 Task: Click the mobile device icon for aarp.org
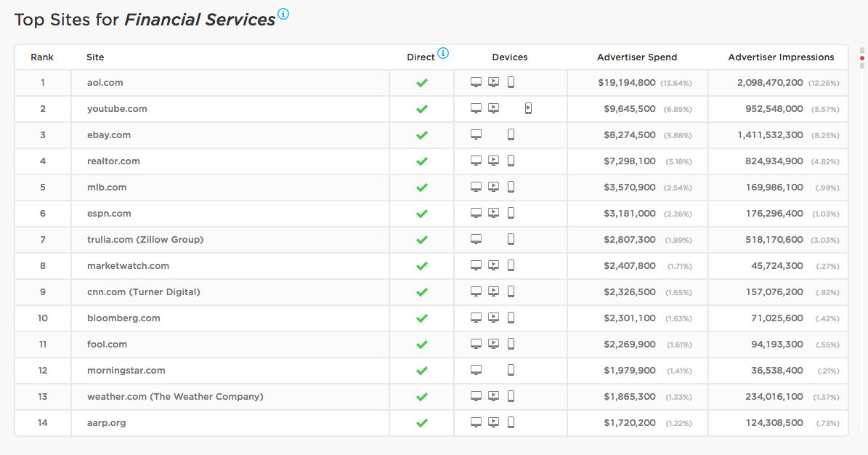[x=511, y=422]
